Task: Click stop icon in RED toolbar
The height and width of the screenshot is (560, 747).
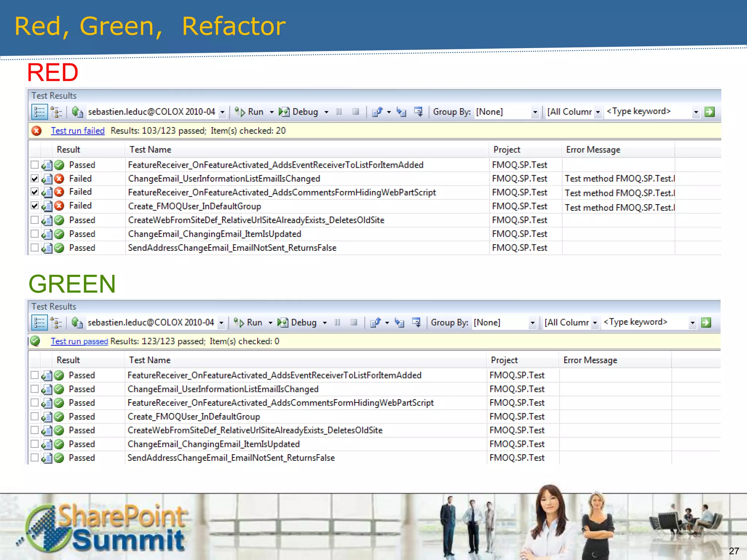Action: (356, 112)
